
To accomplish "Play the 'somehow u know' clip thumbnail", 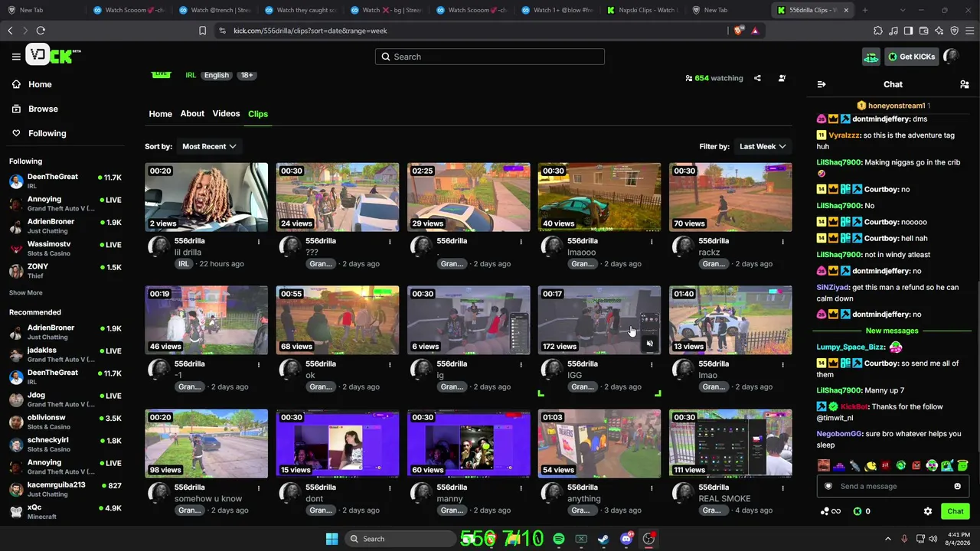I will pos(207,443).
